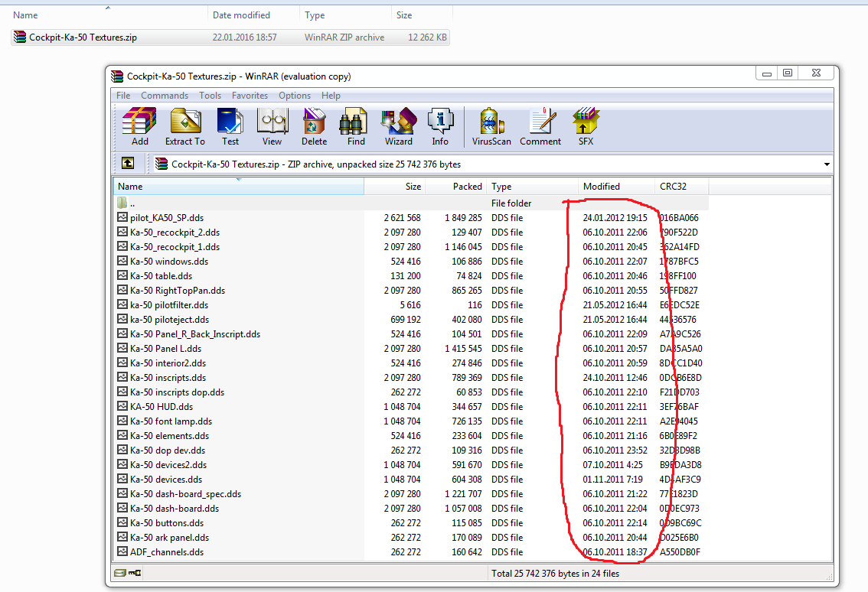Select Ka-50 devices2.dds file
The height and width of the screenshot is (592, 868).
coord(168,465)
